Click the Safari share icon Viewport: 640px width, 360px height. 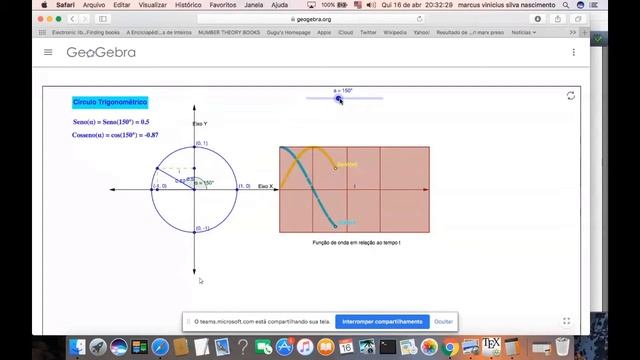[x=558, y=19]
